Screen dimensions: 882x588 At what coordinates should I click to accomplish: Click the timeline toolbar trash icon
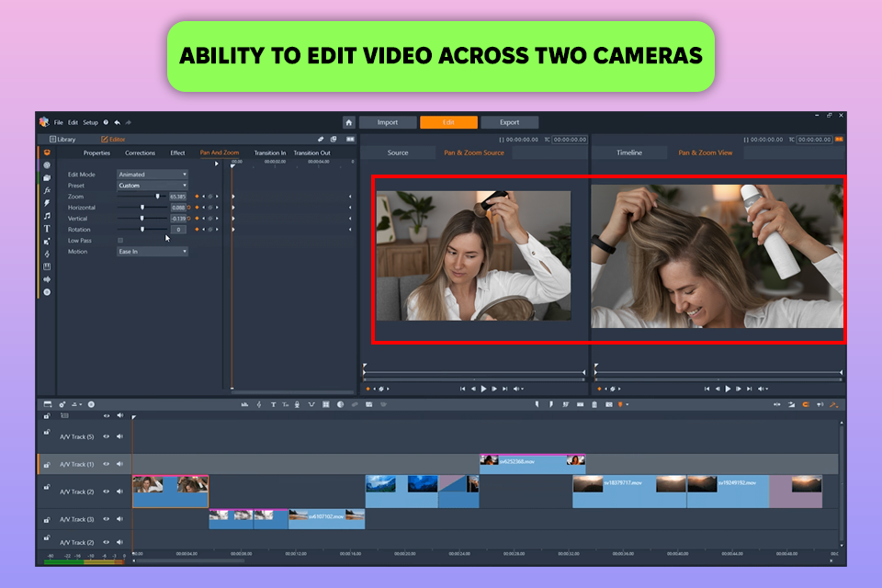pyautogui.click(x=594, y=404)
